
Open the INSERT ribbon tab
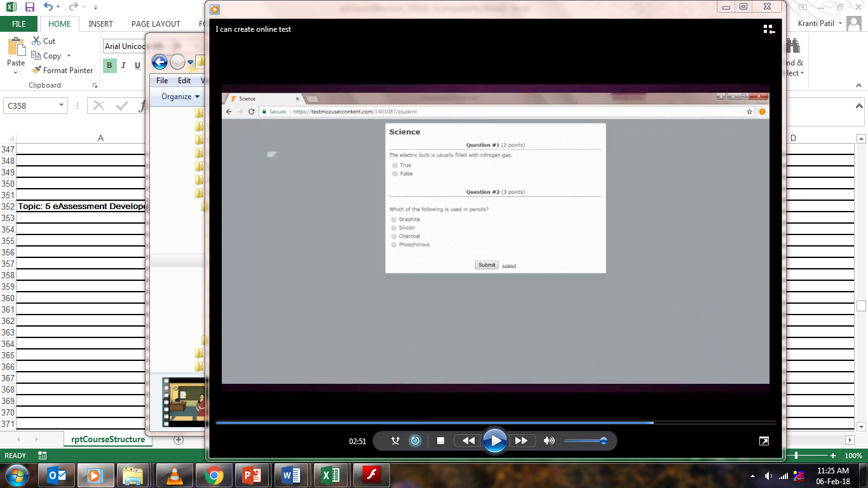click(x=100, y=24)
